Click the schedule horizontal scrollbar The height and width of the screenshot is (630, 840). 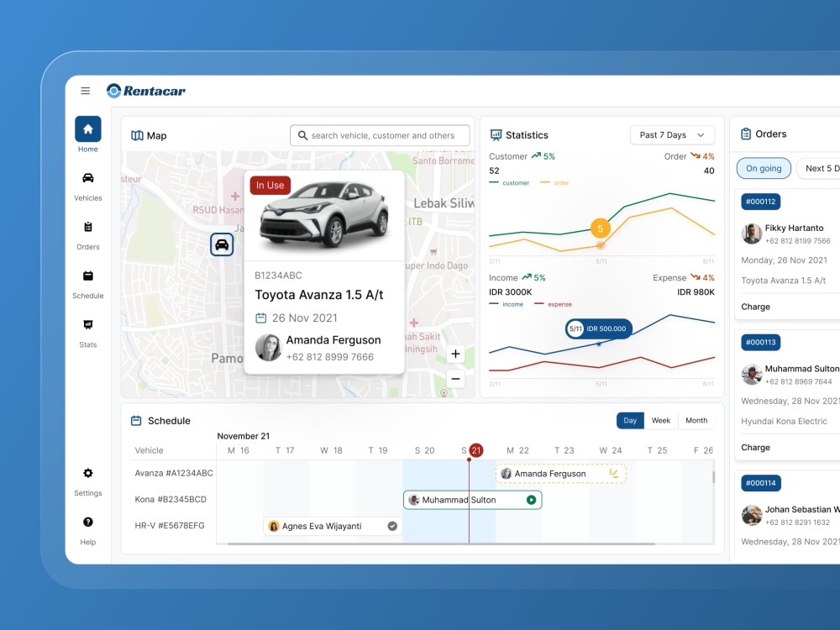(x=441, y=543)
